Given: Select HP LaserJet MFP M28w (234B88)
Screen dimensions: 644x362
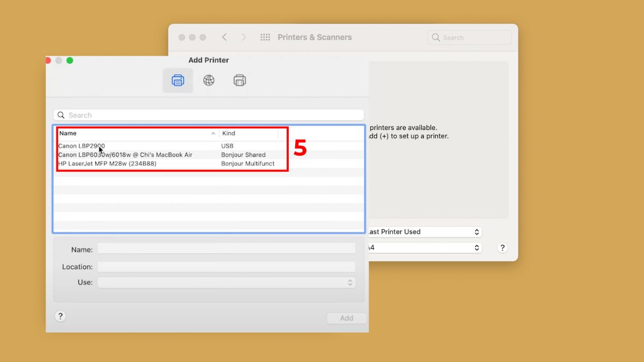Looking at the screenshot, I should [x=209, y=164].
